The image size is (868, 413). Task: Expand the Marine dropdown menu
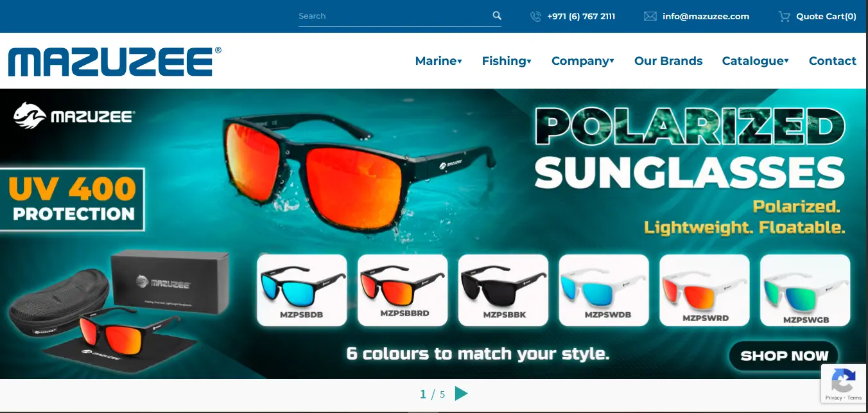click(438, 60)
